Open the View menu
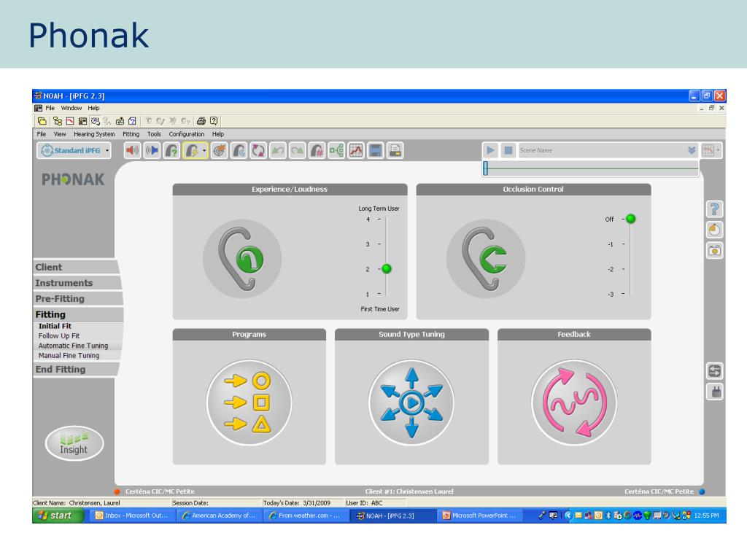 tap(60, 134)
